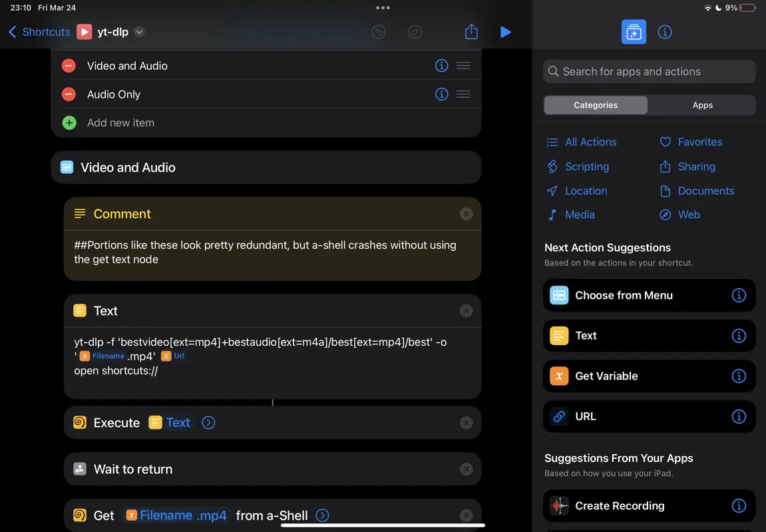Open the yt-dlp name dropdown chevron
The image size is (766, 532).
point(139,31)
